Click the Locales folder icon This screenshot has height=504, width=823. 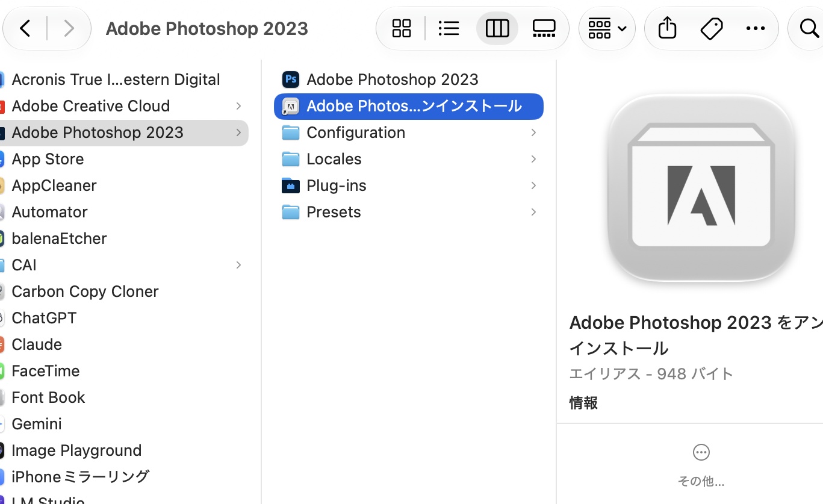291,159
